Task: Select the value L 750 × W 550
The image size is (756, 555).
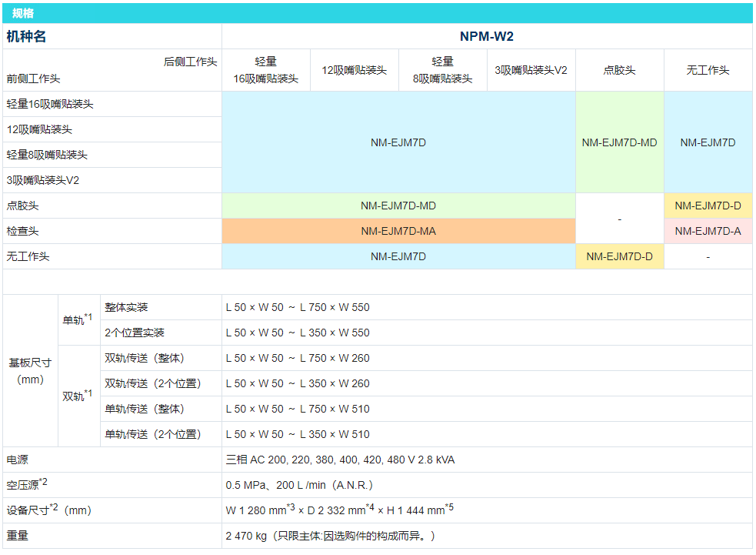Action: 335,307
